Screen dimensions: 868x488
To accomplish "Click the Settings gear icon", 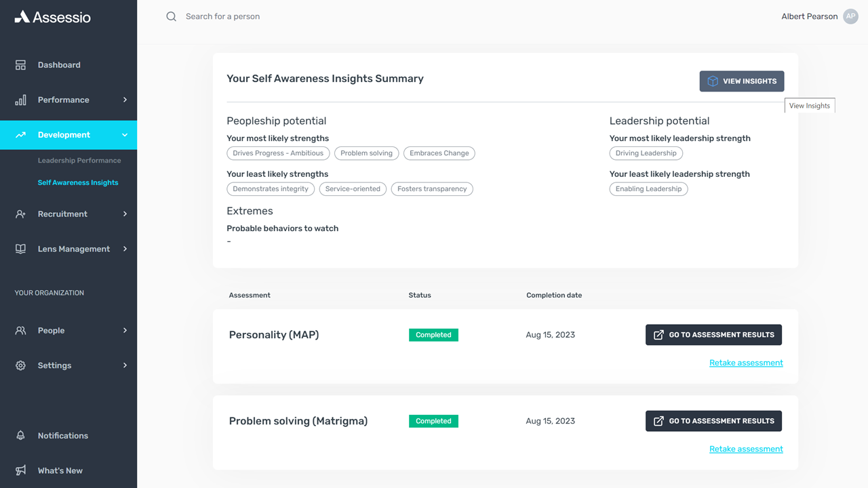I will tap(20, 365).
